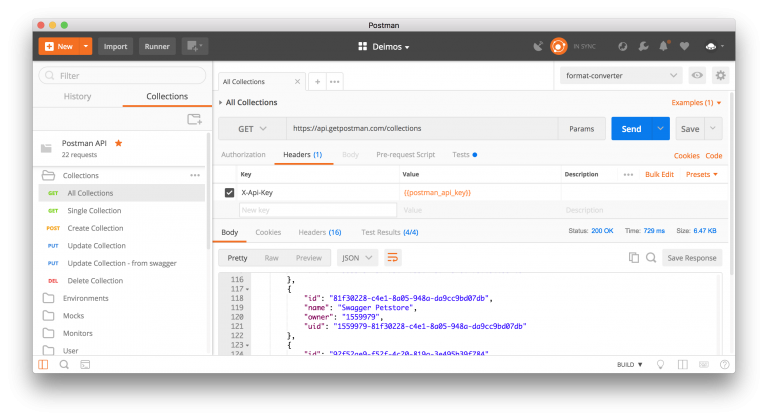Open the New button dropdown arrow

click(86, 47)
